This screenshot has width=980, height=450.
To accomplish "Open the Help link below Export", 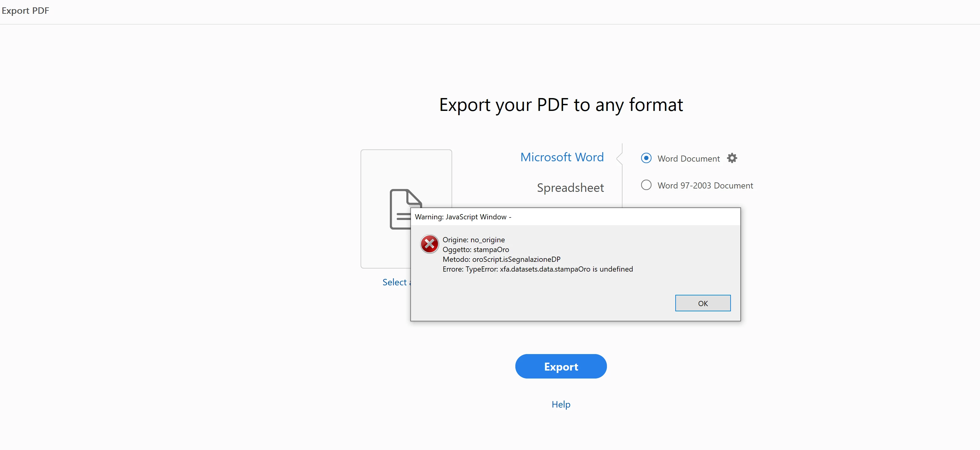I will pyautogui.click(x=561, y=404).
